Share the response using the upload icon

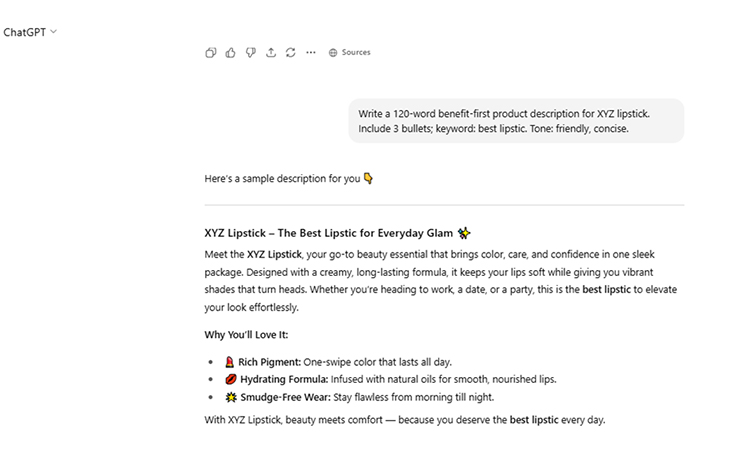pos(270,52)
